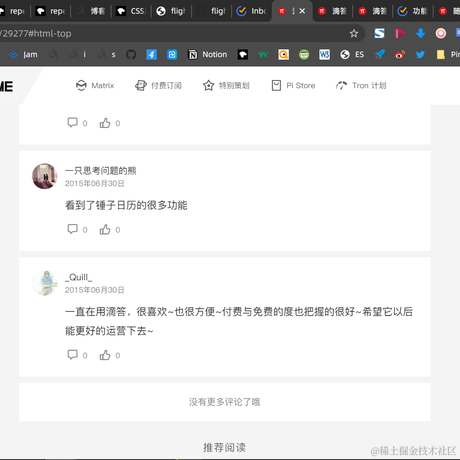The image size is (460, 460).
Task: Open the rocket bookmark icon
Action: click(x=380, y=54)
